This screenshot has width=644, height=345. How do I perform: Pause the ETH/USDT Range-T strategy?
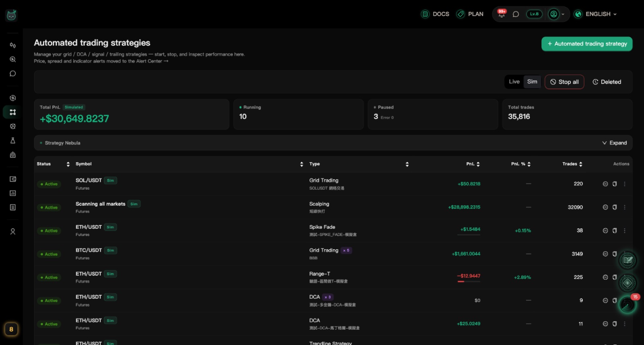coord(605,277)
